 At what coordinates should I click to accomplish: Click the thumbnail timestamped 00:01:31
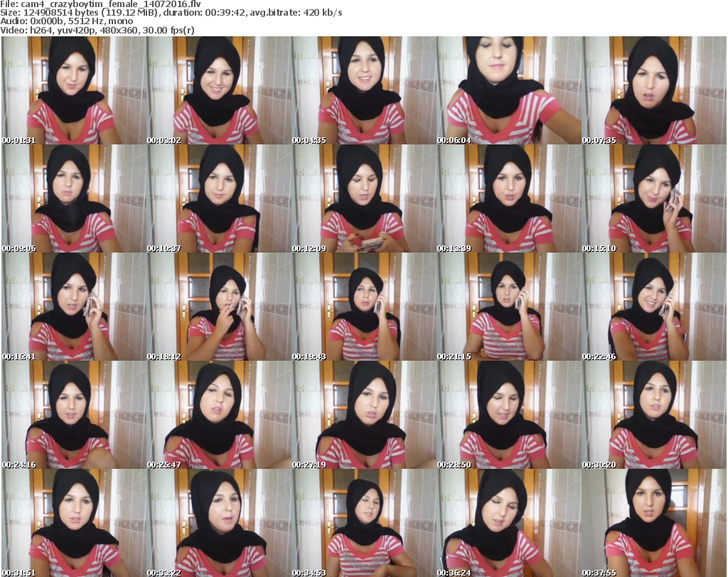(73, 90)
